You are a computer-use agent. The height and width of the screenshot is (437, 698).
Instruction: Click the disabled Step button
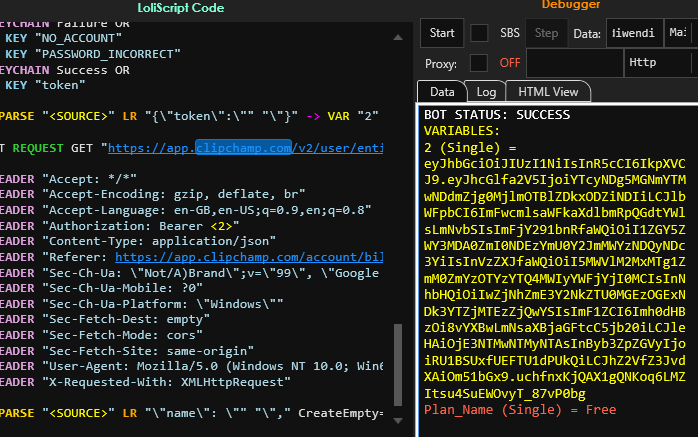coord(546,33)
